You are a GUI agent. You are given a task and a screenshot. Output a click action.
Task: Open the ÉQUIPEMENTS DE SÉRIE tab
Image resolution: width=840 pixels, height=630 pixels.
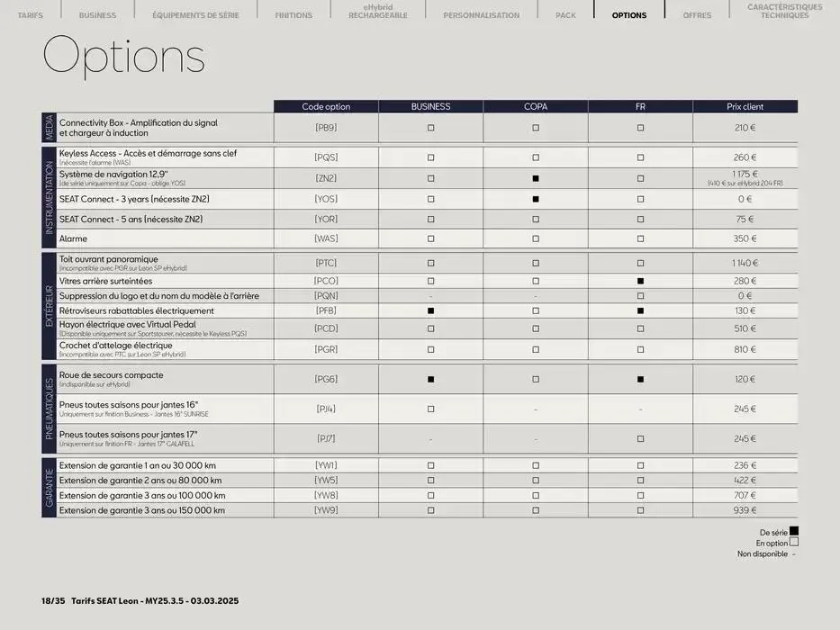[195, 15]
